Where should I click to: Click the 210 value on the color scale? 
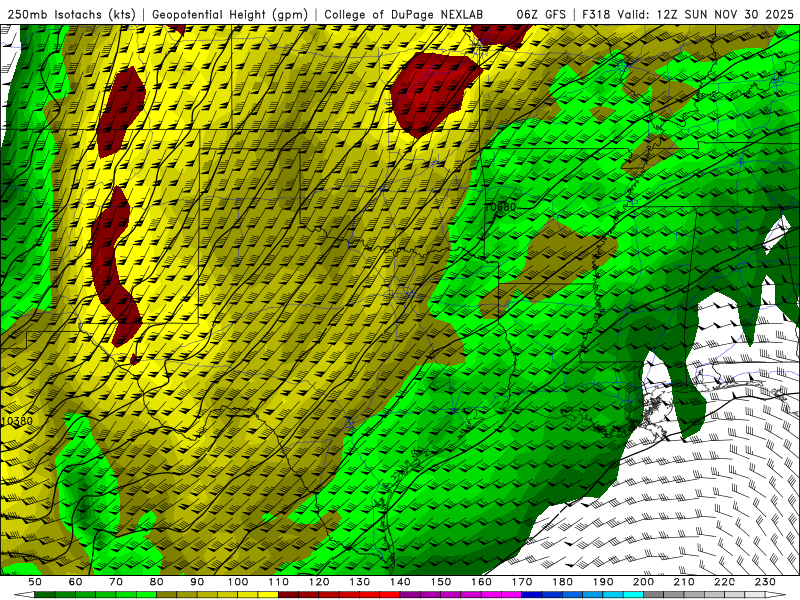point(684,582)
